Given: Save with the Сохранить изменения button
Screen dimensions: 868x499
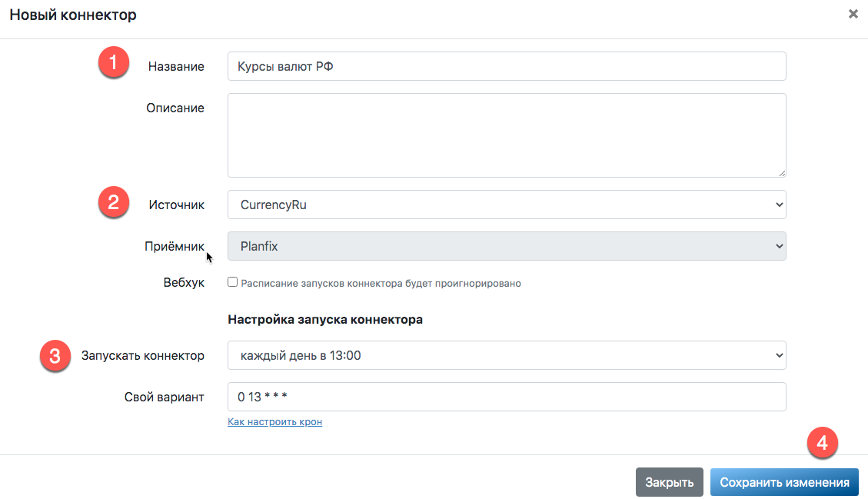Looking at the screenshot, I should 784,482.
